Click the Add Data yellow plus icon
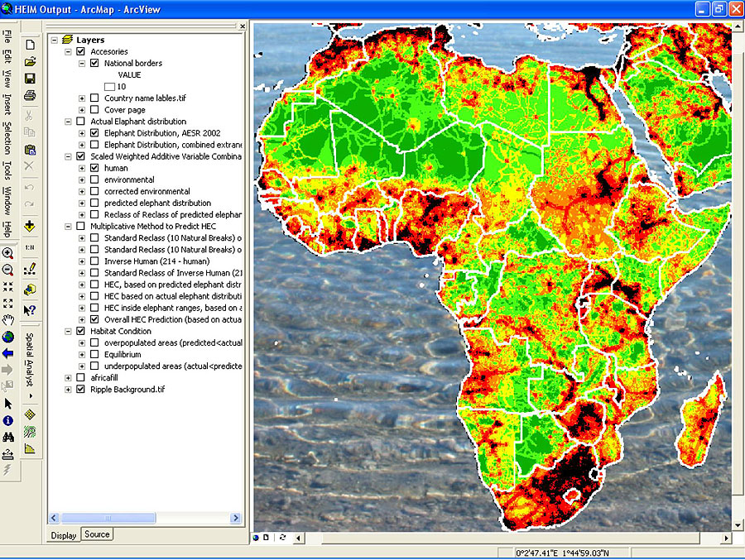 [30, 226]
